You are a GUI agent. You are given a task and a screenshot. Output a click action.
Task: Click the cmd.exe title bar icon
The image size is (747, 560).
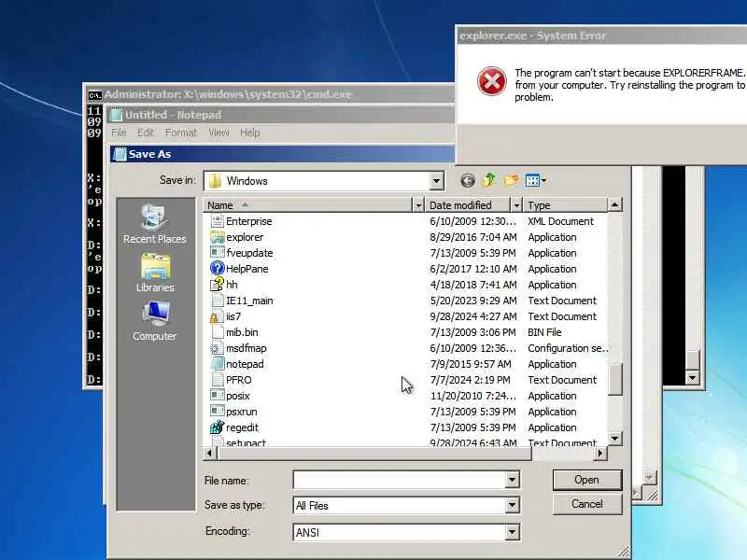[95, 95]
